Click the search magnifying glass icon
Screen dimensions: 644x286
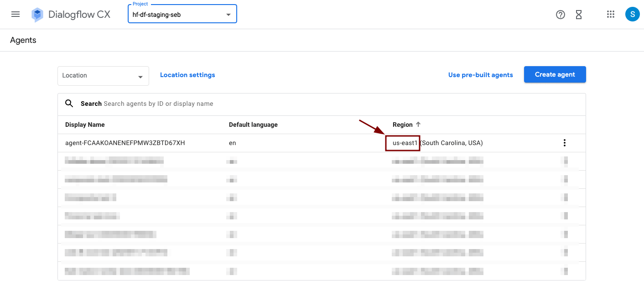(x=69, y=104)
